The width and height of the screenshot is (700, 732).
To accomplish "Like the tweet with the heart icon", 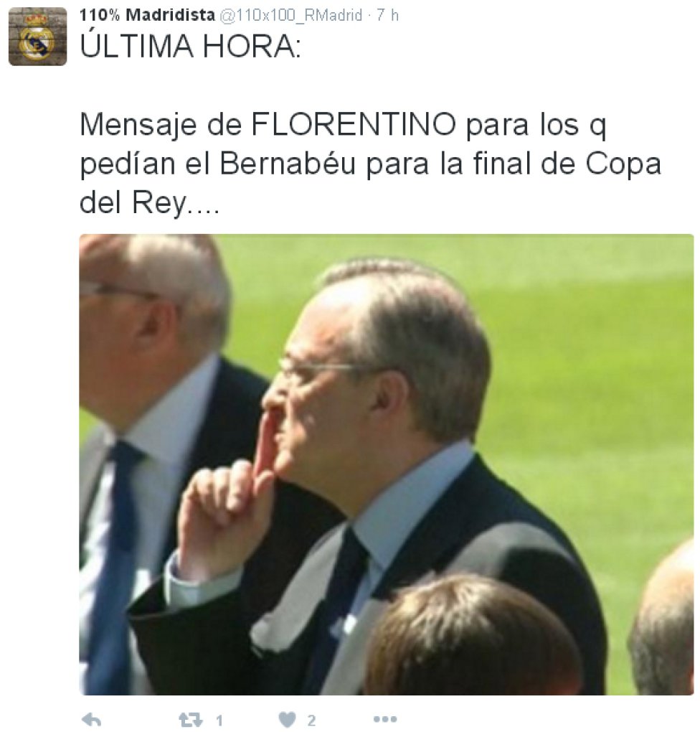I will coord(287,720).
